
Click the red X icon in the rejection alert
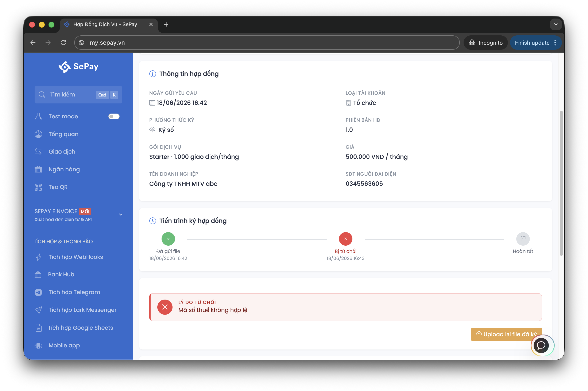coord(165,307)
